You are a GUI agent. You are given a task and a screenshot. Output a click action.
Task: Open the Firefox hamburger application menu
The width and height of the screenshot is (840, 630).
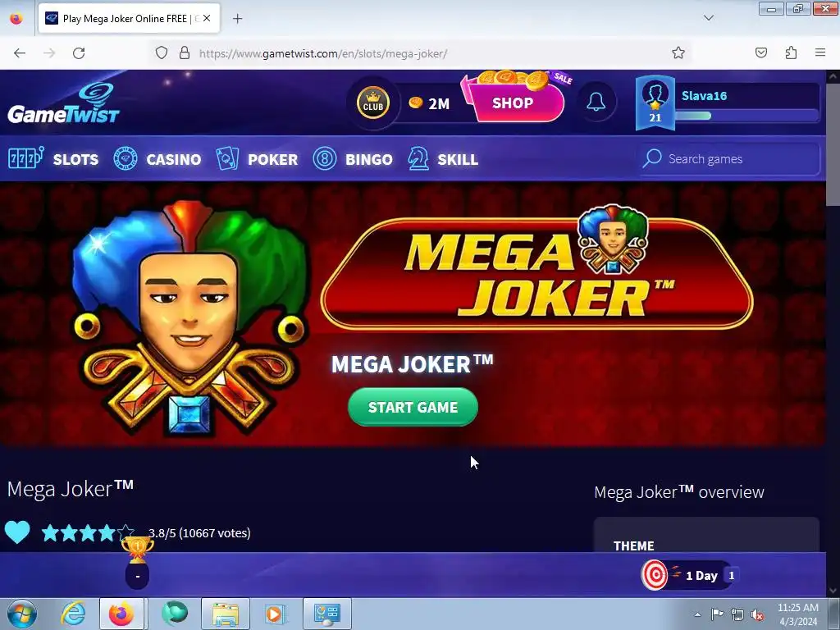820,52
